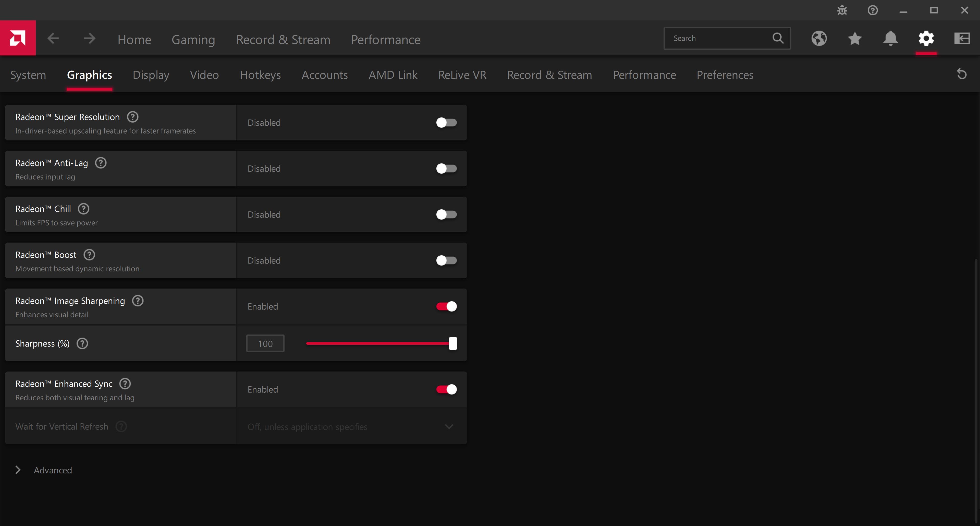Open top Performance menu

385,40
